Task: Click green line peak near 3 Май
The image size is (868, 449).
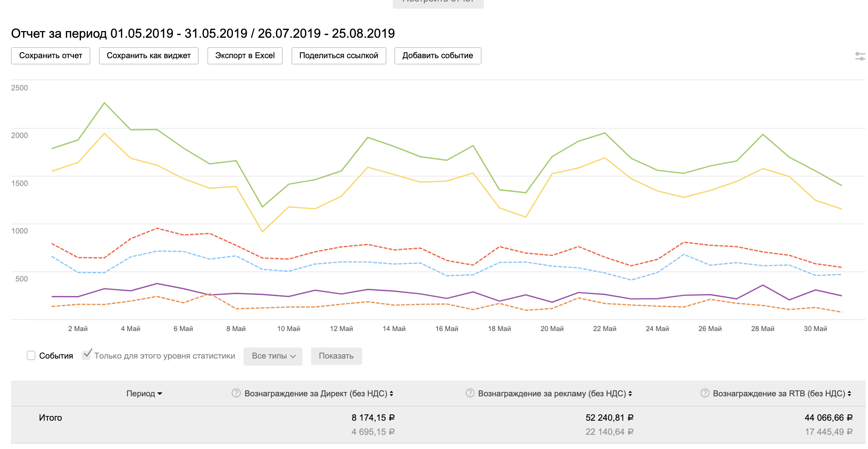Action: point(104,103)
